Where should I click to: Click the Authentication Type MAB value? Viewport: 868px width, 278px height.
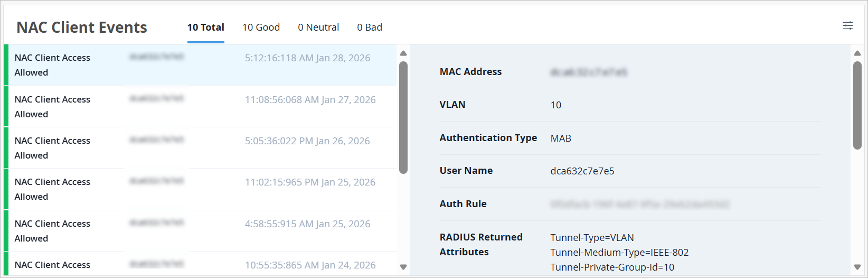[561, 138]
